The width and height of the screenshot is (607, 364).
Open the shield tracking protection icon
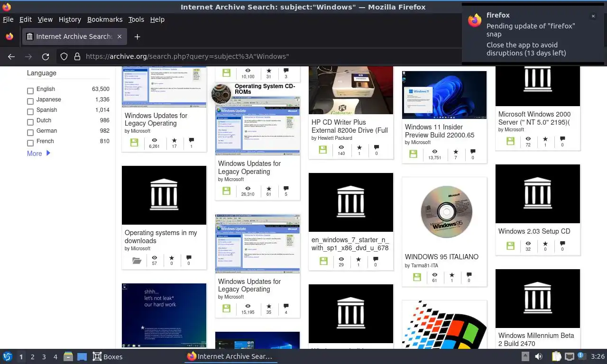(64, 56)
